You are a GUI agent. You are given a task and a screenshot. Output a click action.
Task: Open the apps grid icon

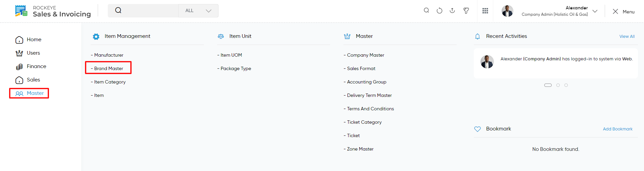[485, 11]
